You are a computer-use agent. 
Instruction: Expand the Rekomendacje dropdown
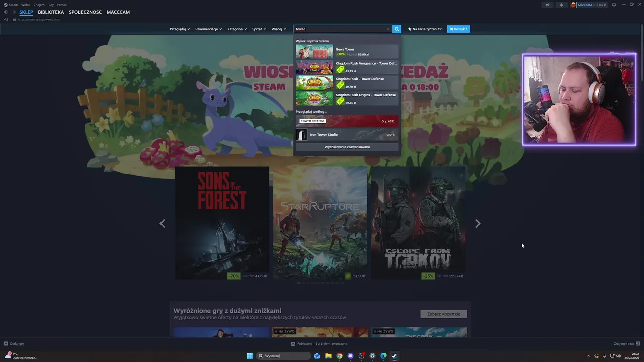pyautogui.click(x=208, y=29)
